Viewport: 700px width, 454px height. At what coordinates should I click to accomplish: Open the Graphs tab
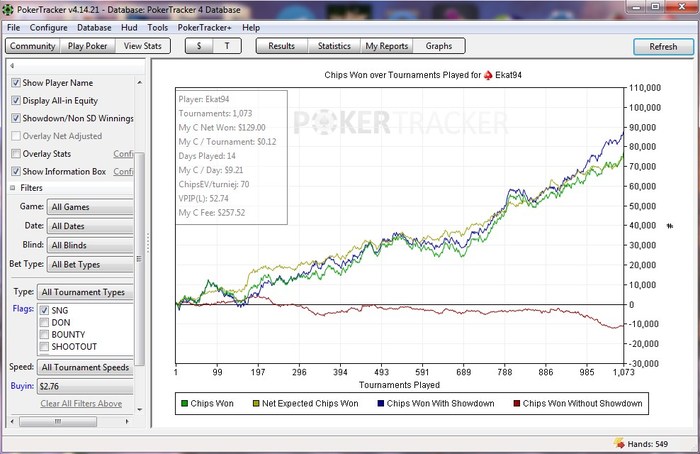(439, 46)
